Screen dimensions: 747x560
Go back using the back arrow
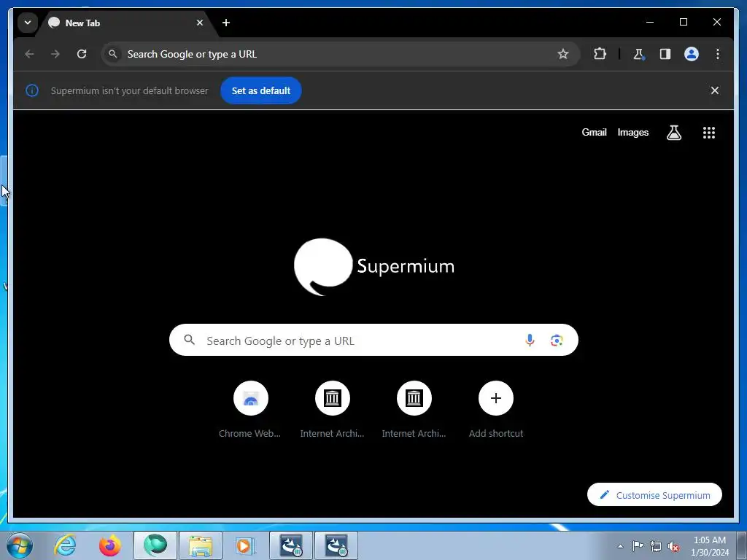pyautogui.click(x=29, y=54)
